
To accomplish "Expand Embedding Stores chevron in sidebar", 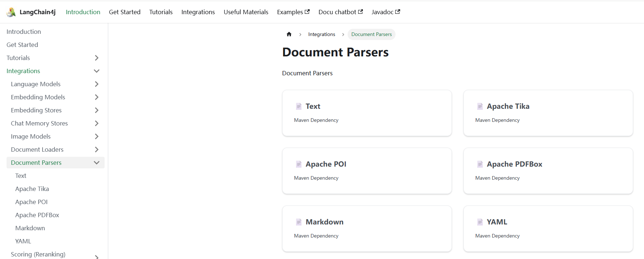I will pyautogui.click(x=97, y=110).
